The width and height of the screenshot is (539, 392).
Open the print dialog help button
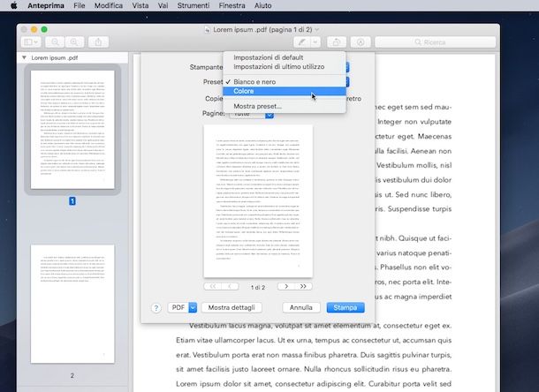click(x=156, y=308)
